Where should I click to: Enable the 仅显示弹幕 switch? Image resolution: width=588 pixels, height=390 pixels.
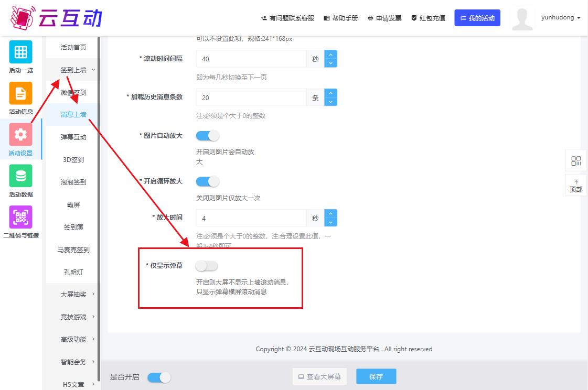click(x=207, y=266)
